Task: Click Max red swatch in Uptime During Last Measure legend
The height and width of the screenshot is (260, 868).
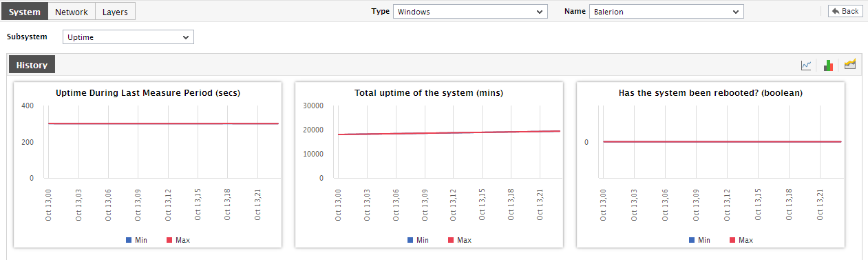Action: pos(169,240)
